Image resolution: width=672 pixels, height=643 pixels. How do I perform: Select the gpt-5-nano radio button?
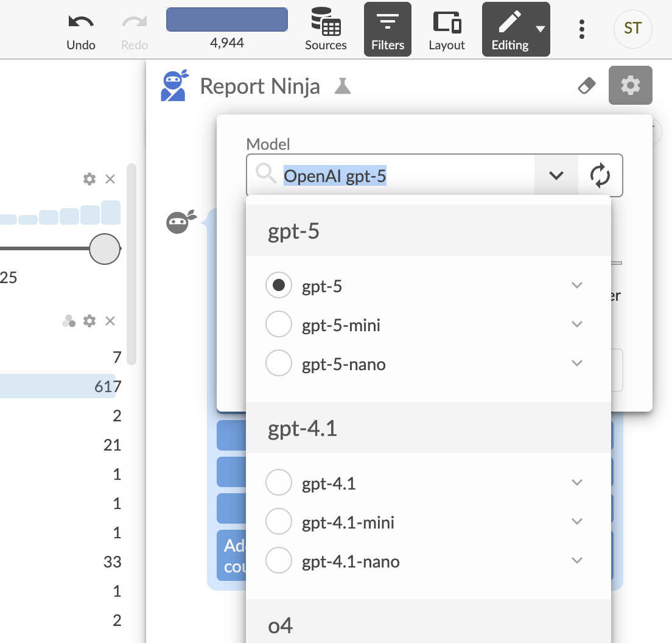[279, 363]
